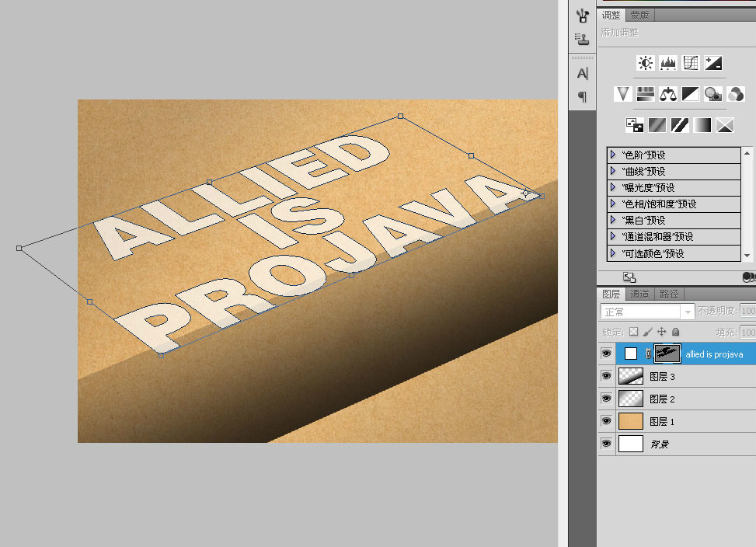Image resolution: width=756 pixels, height=547 pixels.
Task: Click the lock all (padlock) button
Action: tap(675, 332)
